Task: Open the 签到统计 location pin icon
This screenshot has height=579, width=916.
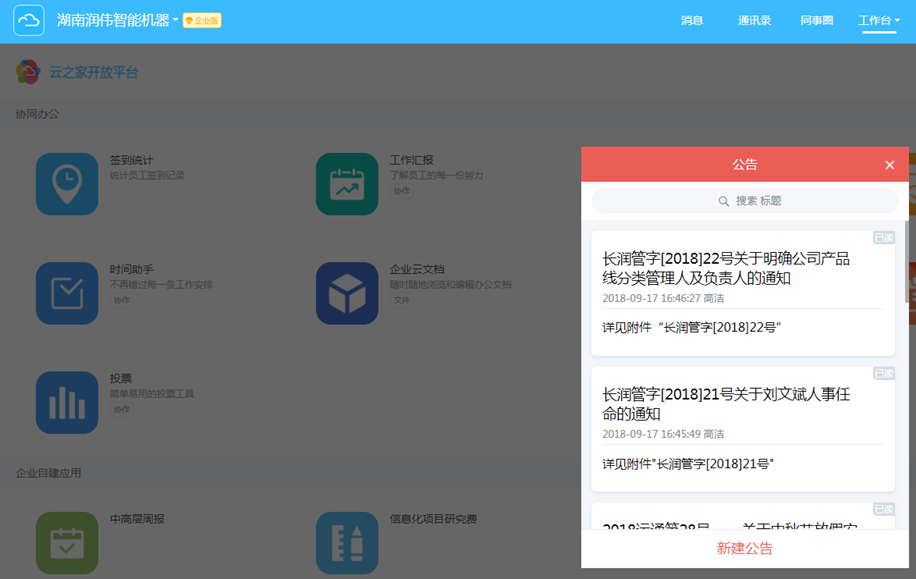Action: point(67,184)
